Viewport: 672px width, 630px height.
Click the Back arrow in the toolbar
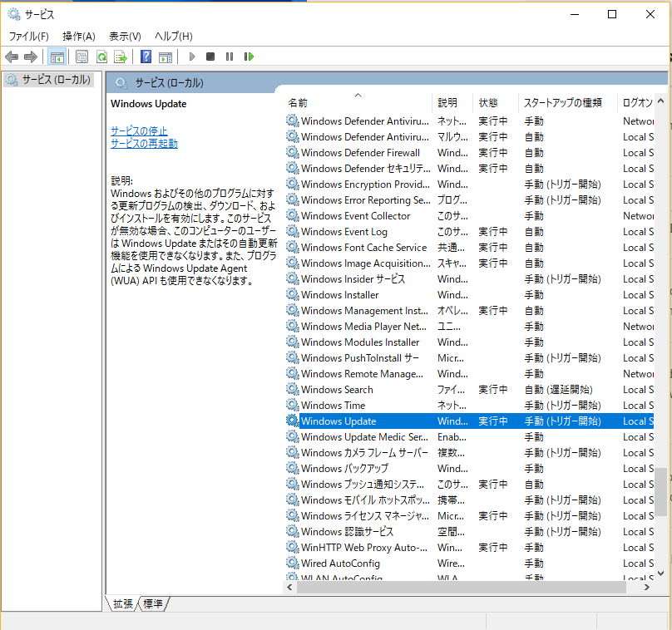[x=12, y=57]
